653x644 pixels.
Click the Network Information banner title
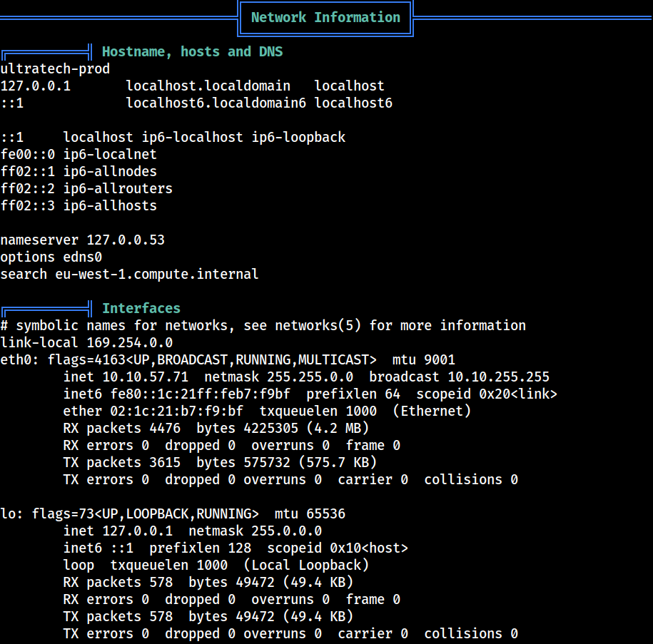tap(325, 18)
